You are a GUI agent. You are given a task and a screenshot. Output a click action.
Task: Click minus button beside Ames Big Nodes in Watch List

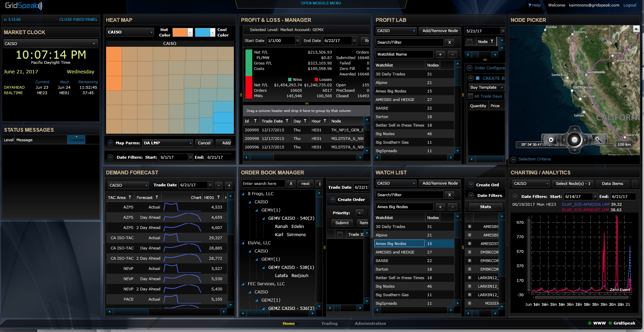[452, 207]
